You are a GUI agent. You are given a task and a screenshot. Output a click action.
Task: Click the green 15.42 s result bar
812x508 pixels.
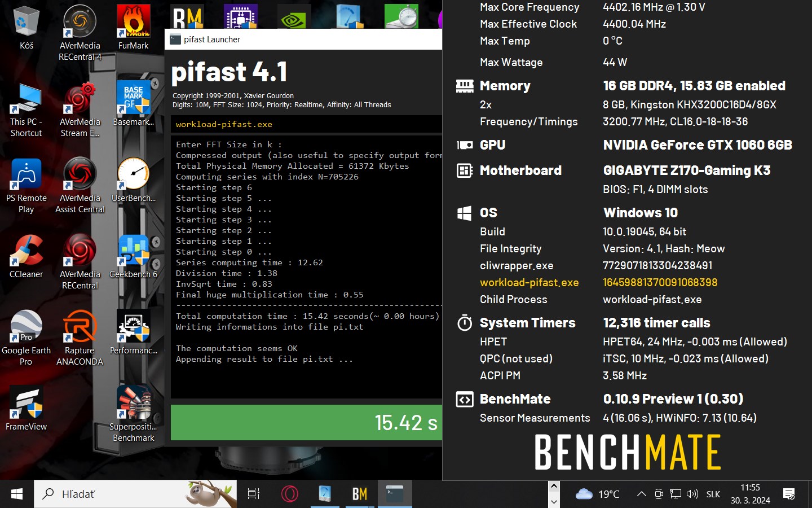pyautogui.click(x=306, y=422)
